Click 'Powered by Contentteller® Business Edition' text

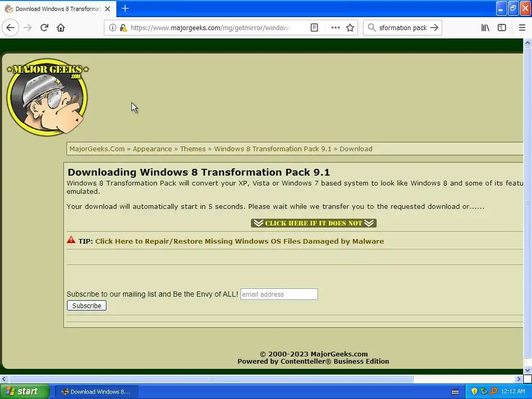313,362
